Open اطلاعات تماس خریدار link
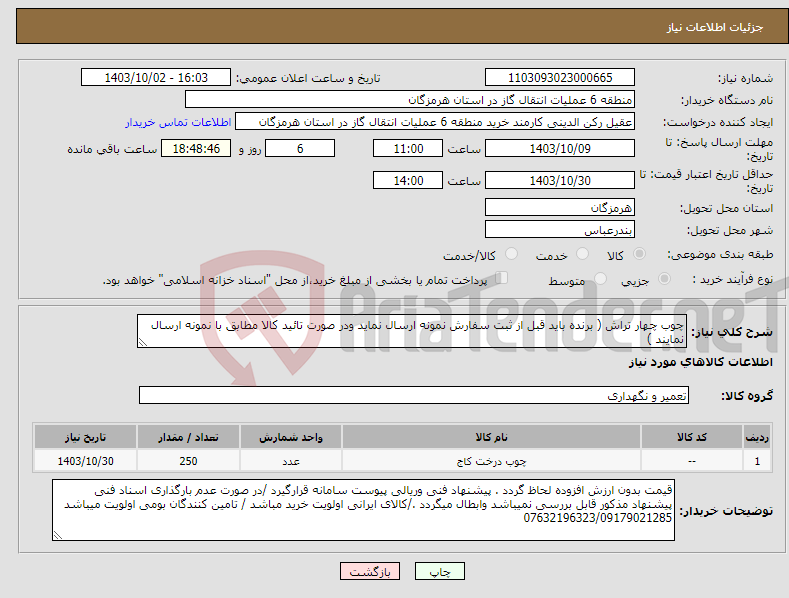789x598 pixels. (178, 122)
